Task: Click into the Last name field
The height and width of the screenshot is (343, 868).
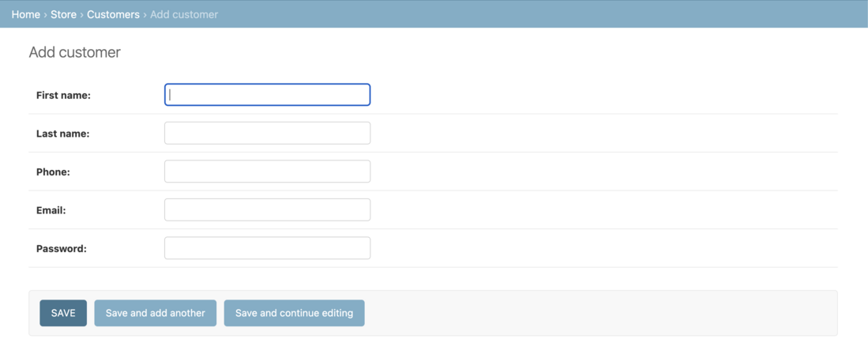Action: pyautogui.click(x=267, y=133)
